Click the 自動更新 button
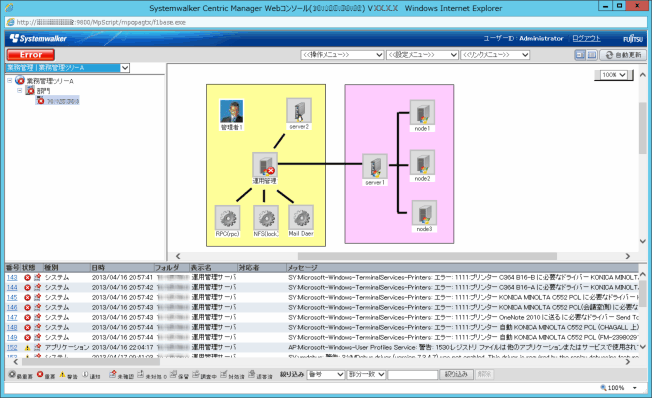 tap(623, 55)
